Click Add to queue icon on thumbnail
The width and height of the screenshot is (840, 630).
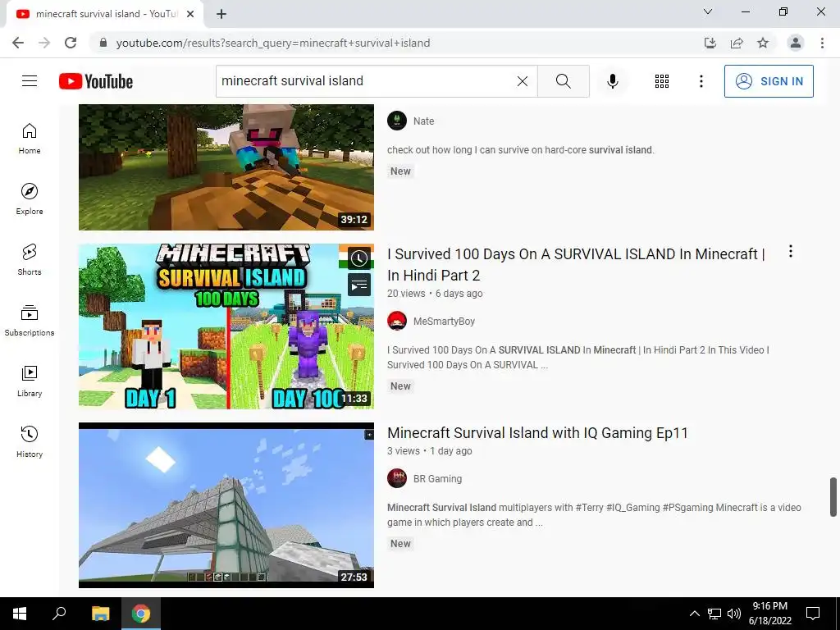point(359,285)
